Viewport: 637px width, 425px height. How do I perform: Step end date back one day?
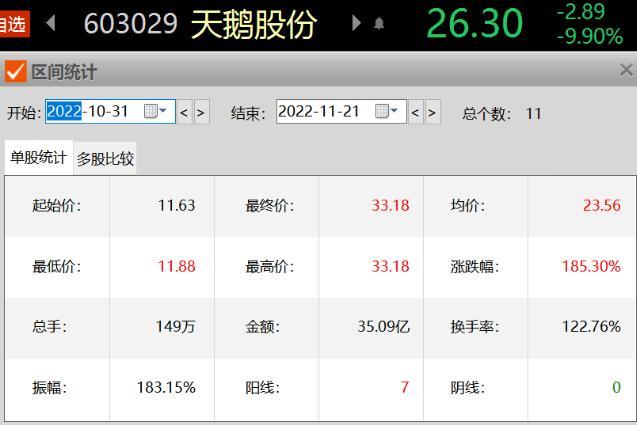click(x=415, y=113)
